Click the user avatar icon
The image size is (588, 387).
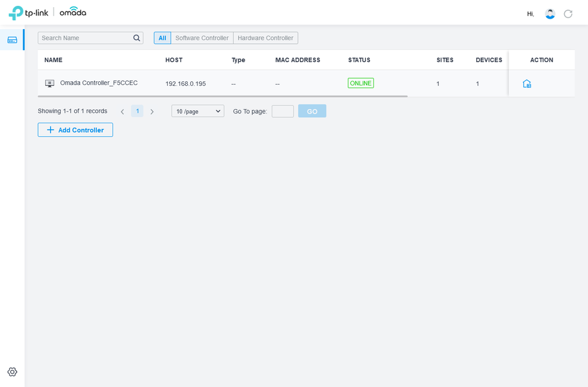pyautogui.click(x=550, y=14)
